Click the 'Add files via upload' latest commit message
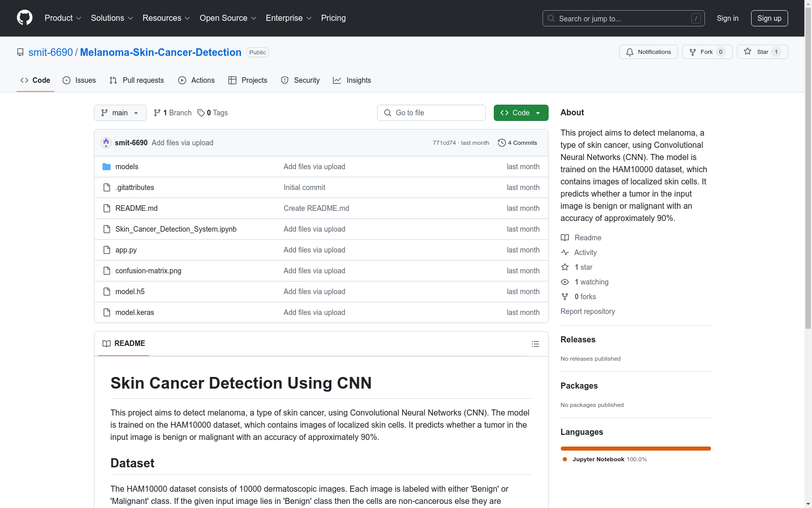812x508 pixels. tap(182, 143)
